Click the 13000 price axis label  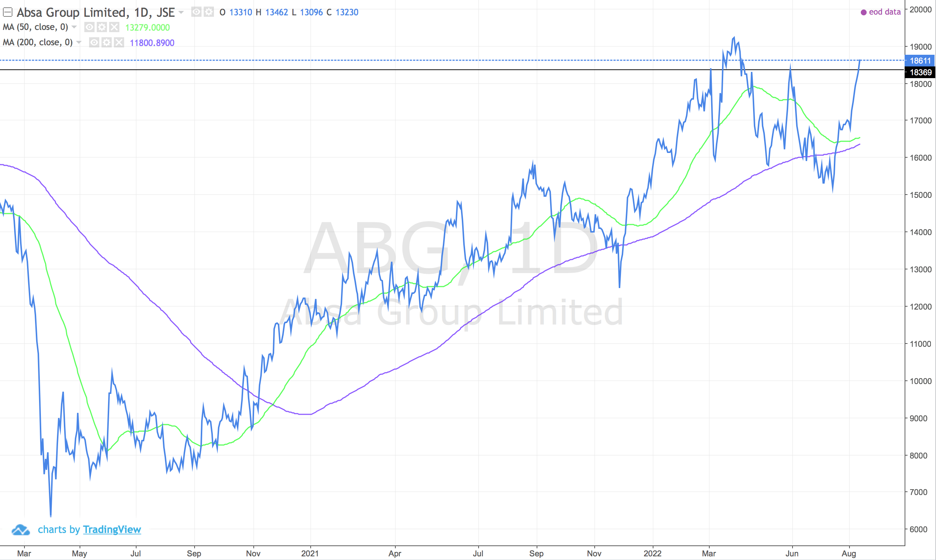coord(921,269)
